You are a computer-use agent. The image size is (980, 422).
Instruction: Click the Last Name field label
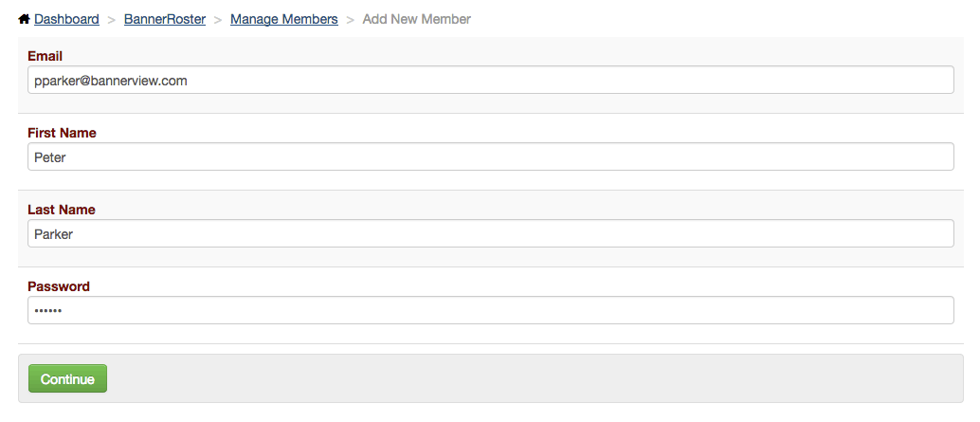click(x=62, y=211)
